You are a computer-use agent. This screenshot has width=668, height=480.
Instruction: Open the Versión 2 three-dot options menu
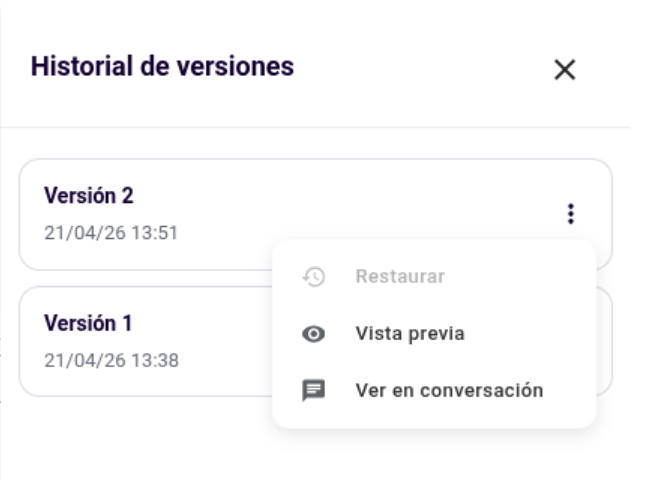(571, 214)
